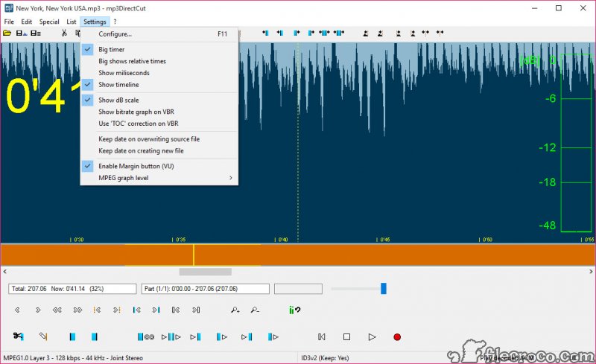Play selection in loop
The height and width of the screenshot is (364, 596).
[x=146, y=336]
